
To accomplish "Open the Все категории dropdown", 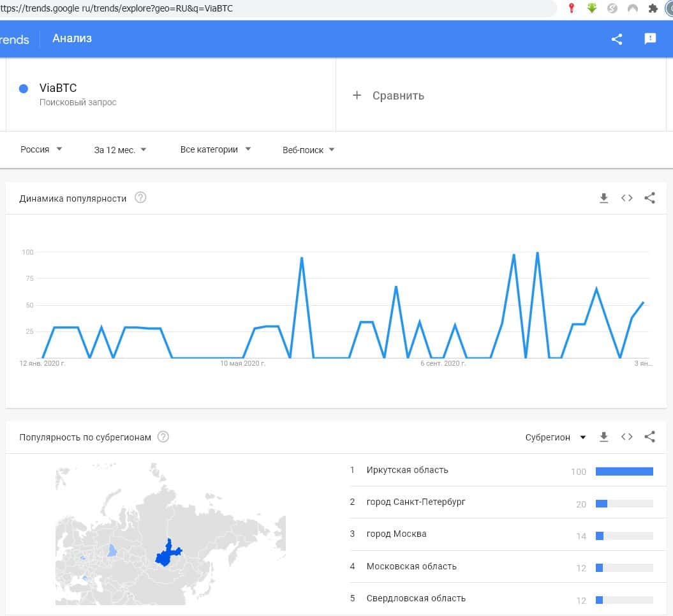I will tap(216, 149).
